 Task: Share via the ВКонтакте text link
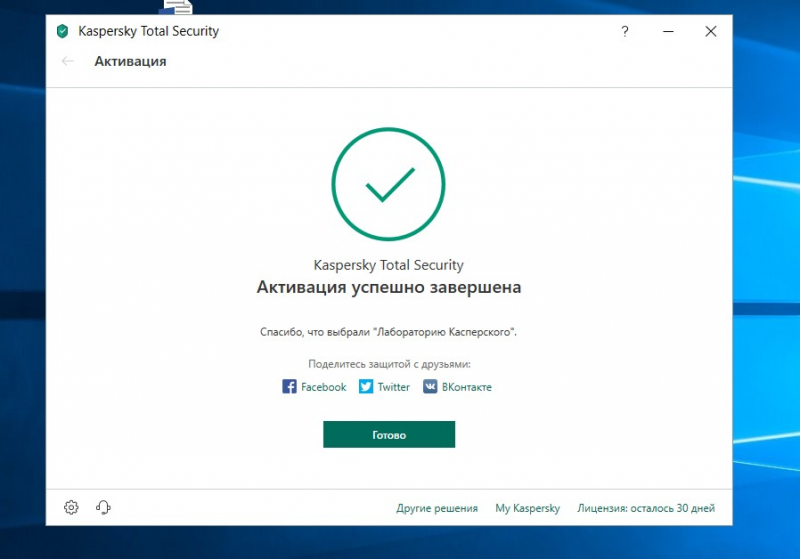(467, 387)
